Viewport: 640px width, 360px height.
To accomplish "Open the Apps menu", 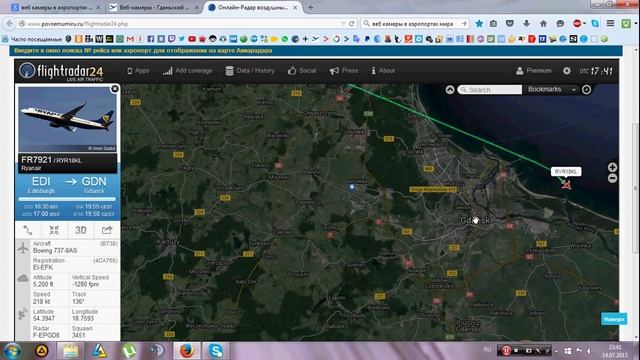I will click(x=138, y=71).
